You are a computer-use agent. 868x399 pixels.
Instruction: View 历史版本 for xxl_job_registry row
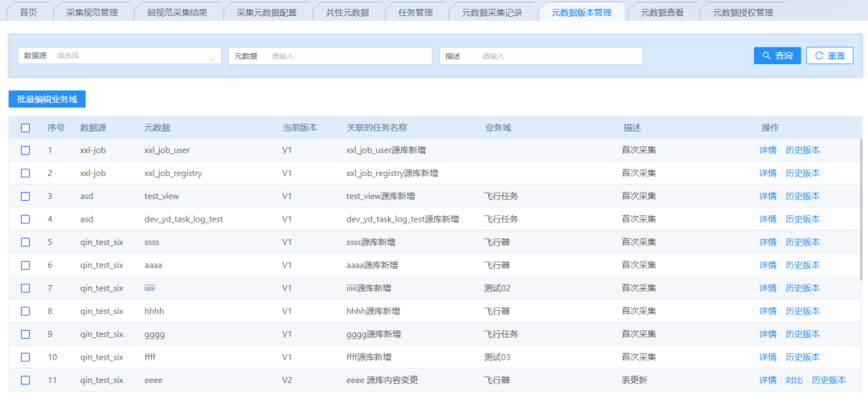tap(802, 173)
